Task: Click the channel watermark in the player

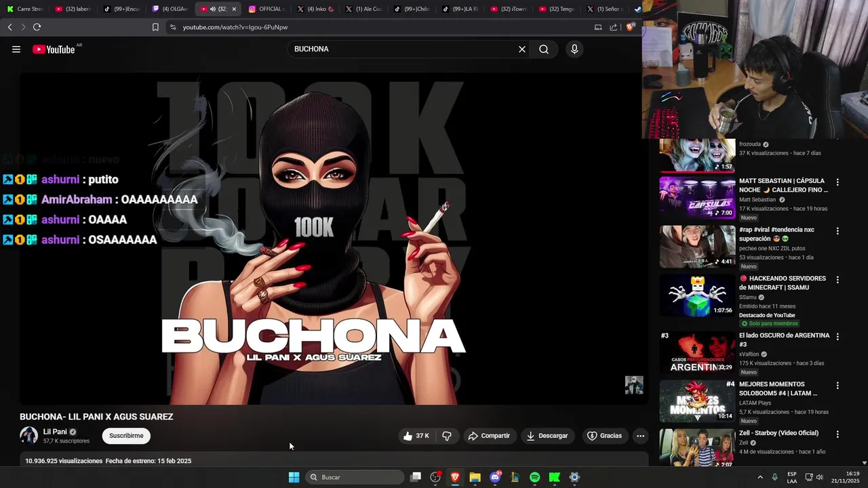Action: pos(634,385)
